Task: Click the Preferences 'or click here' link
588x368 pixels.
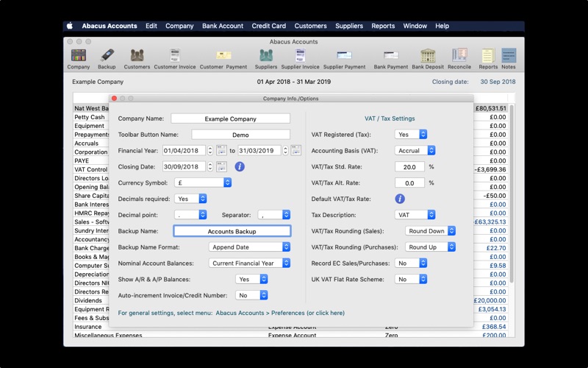Action: pos(326,313)
